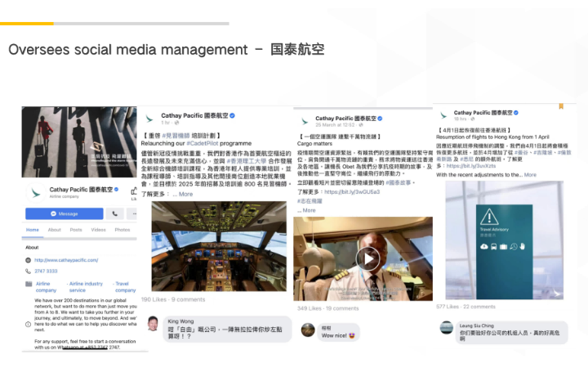Click the category icon beside Airline company
Image resolution: width=588 pixels, height=368 pixels.
pos(29,284)
